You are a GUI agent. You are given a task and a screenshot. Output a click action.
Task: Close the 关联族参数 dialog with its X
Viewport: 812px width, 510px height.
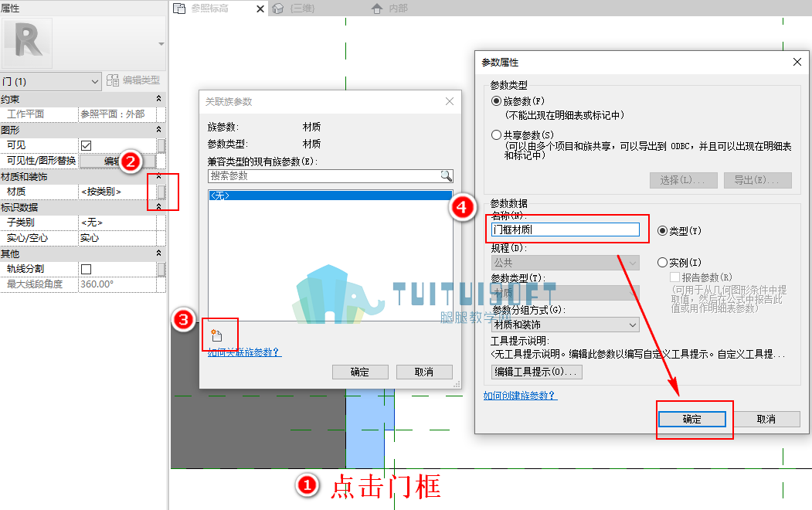point(450,101)
